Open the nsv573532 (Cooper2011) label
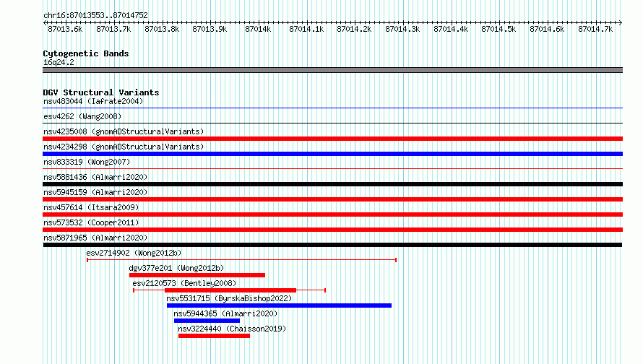This screenshot has height=364, width=643. tap(91, 222)
